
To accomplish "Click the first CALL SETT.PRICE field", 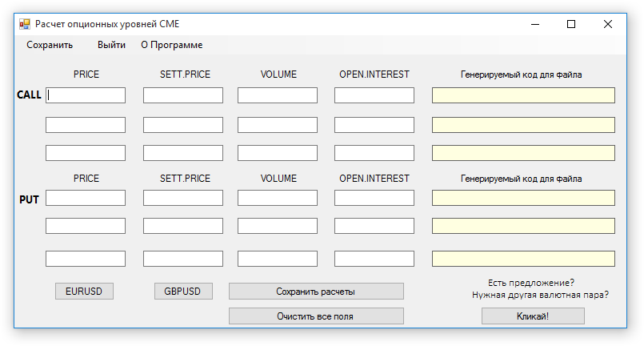I will point(183,95).
